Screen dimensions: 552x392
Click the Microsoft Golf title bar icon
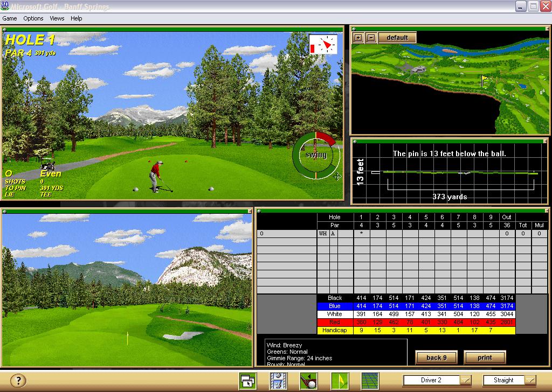pos(5,6)
